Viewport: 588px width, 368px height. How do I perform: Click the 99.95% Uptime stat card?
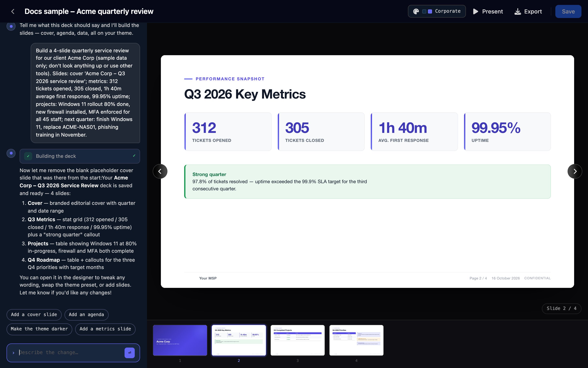[507, 132]
